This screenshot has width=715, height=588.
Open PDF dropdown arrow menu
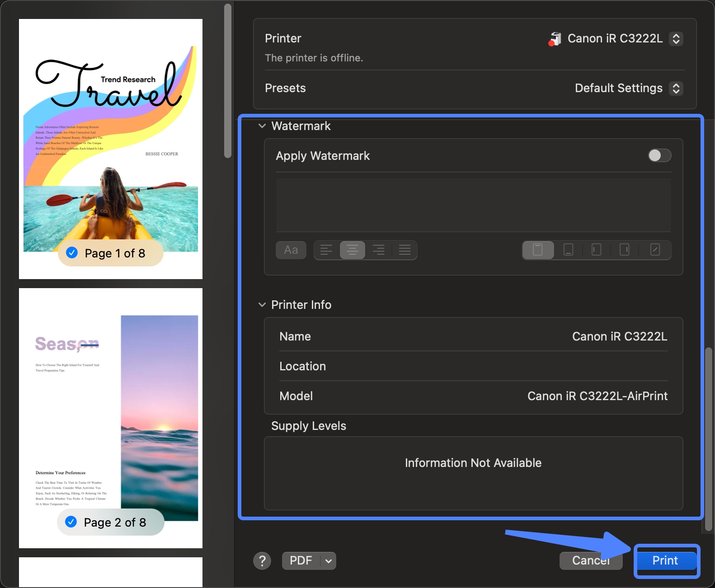[329, 561]
